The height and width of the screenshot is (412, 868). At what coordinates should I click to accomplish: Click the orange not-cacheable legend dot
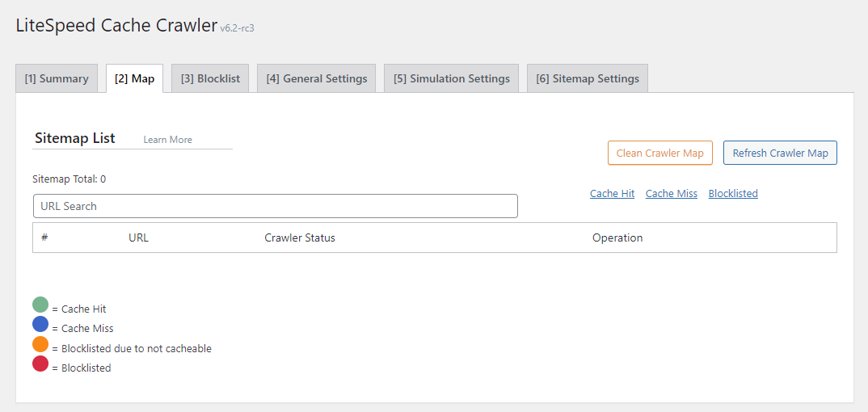point(40,344)
